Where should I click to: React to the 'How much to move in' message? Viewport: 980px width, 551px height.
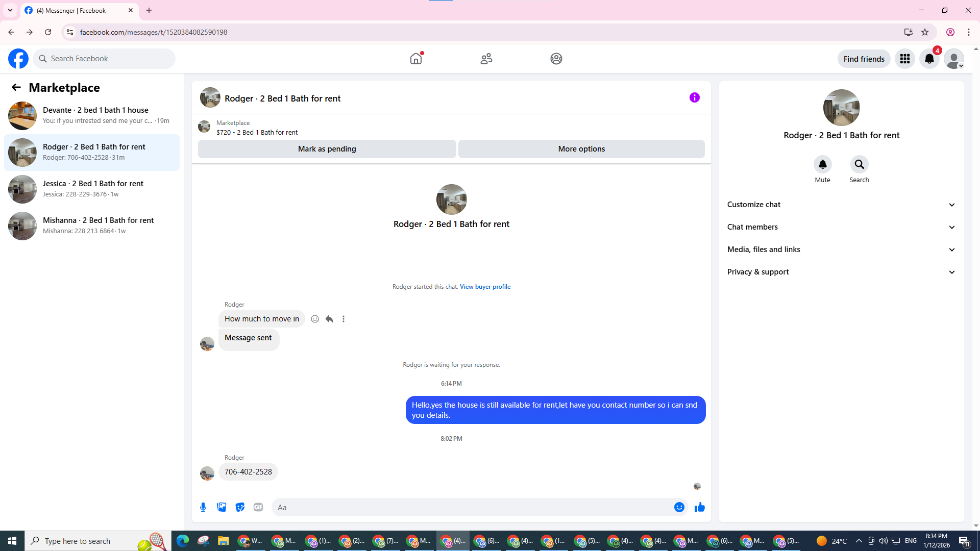click(x=315, y=319)
